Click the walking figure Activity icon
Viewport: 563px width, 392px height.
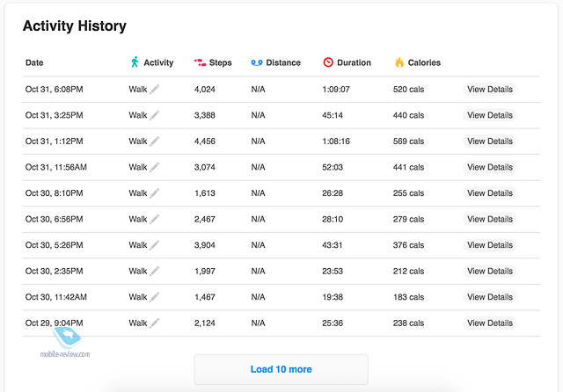[x=135, y=62]
